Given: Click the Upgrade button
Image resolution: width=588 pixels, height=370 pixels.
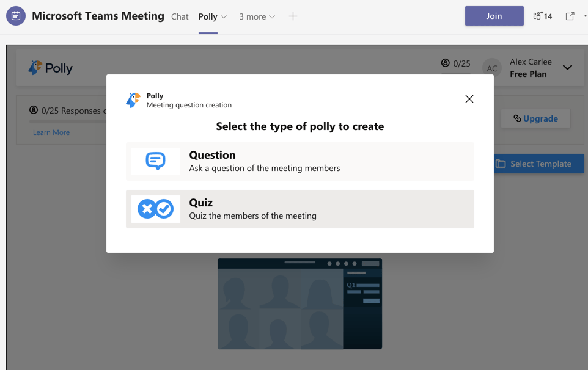Looking at the screenshot, I should point(535,118).
